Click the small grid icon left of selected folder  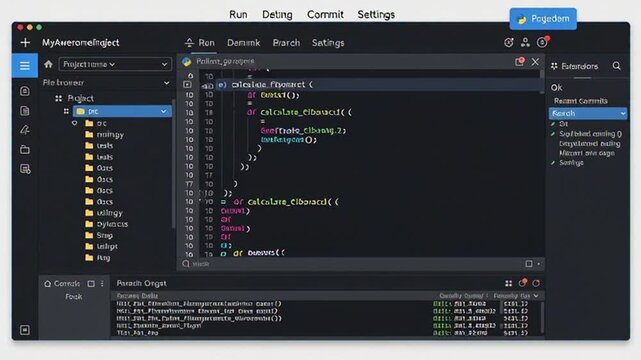coord(66,111)
